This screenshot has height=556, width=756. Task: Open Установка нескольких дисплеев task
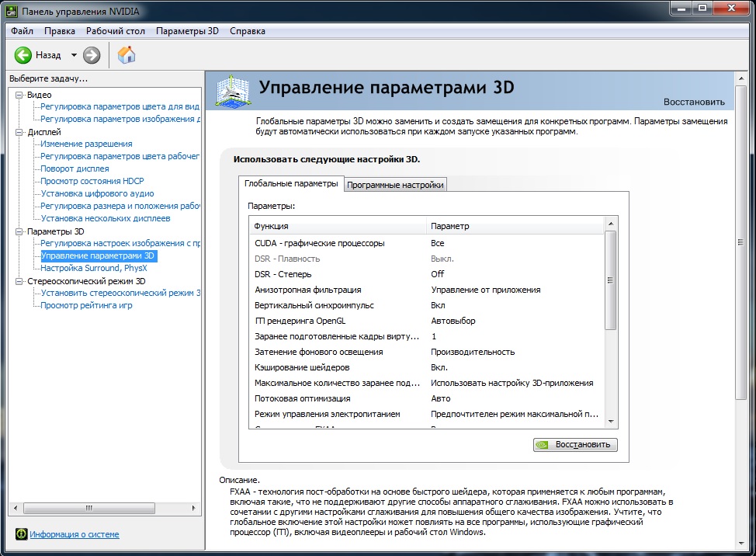click(105, 218)
